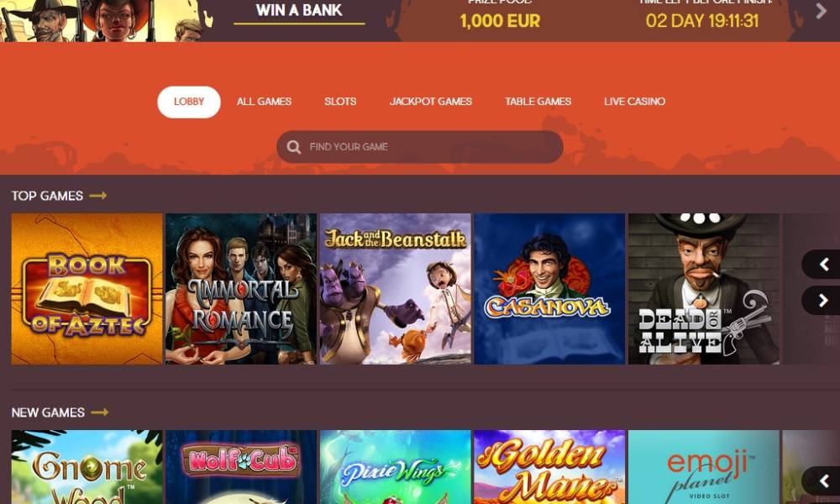Click the search magnifier icon

point(293,147)
